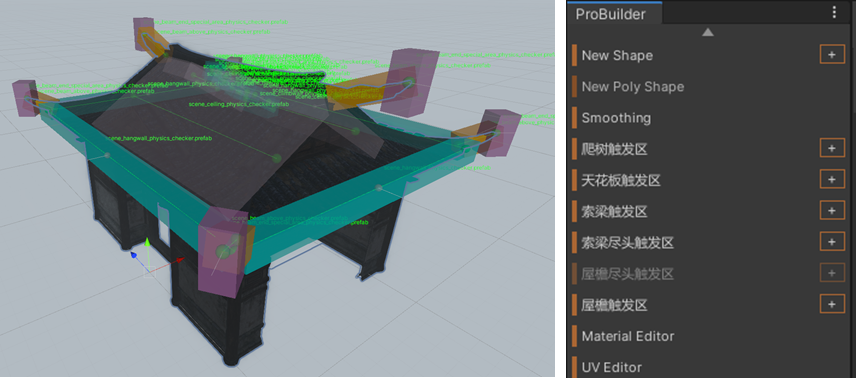This screenshot has width=856, height=378.
Task: Open the Smoothing tool
Action: coord(616,117)
